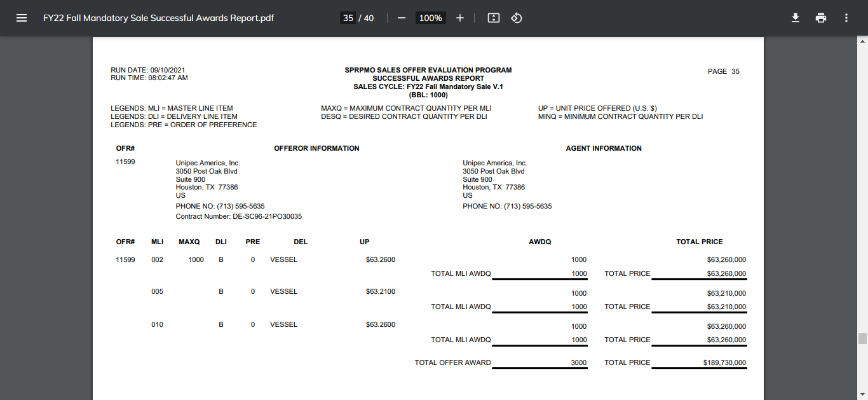
Task: Select MAXQ value 1000
Action: coord(196,259)
